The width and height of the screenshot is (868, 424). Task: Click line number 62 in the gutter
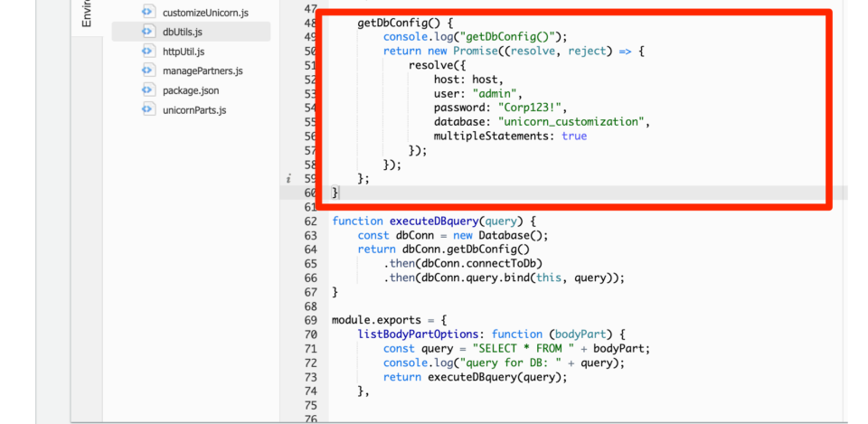[310, 221]
